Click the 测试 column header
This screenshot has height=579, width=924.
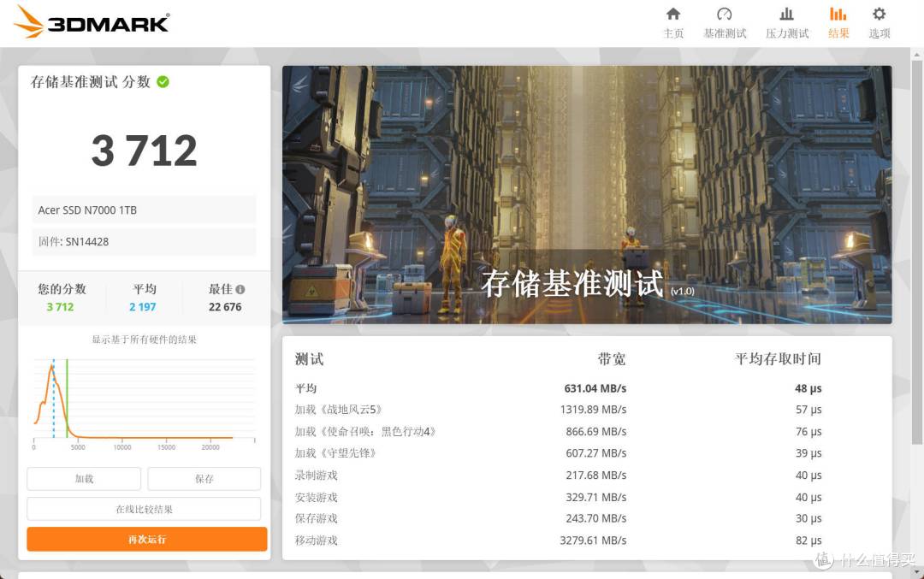tap(310, 358)
